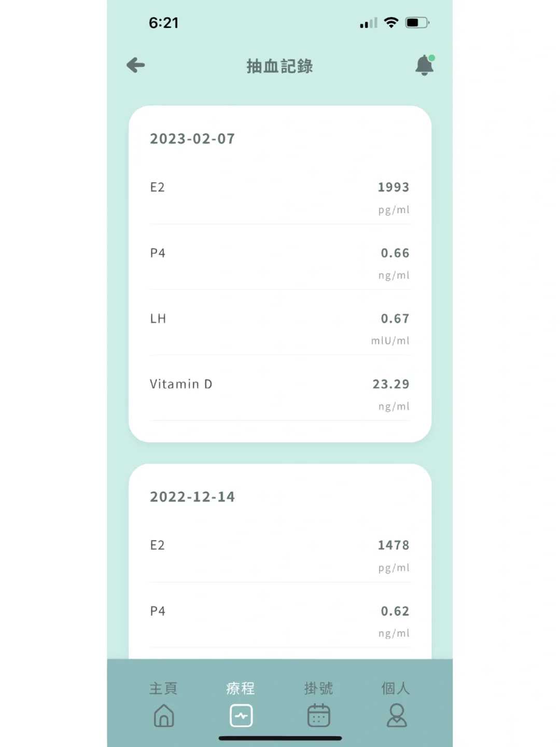This screenshot has height=747, width=560.
Task: Switch to the 掛號 tab label
Action: 318,688
